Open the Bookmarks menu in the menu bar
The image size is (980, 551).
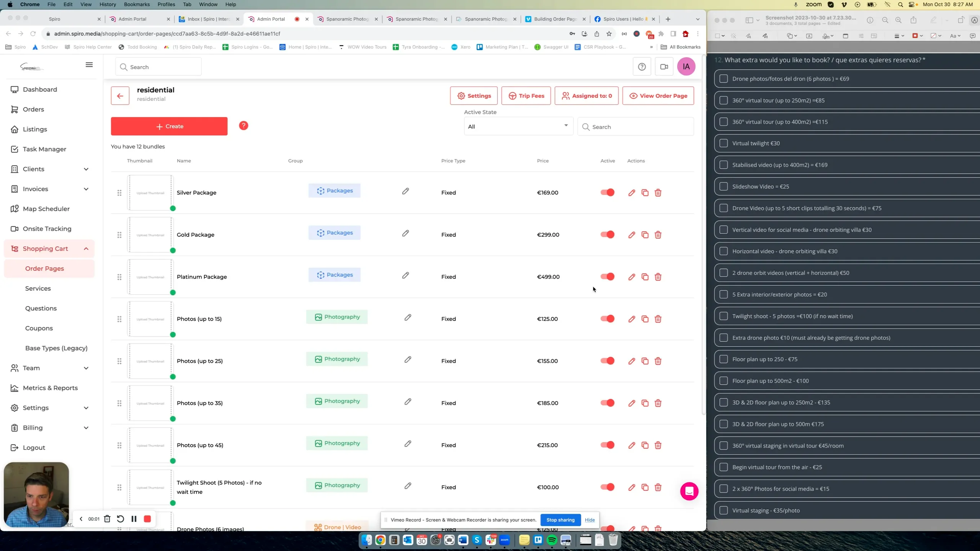pyautogui.click(x=136, y=4)
